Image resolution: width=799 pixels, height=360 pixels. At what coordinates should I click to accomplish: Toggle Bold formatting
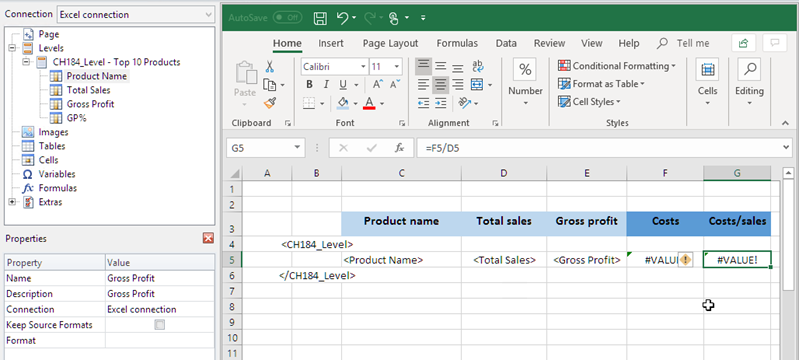(309, 85)
